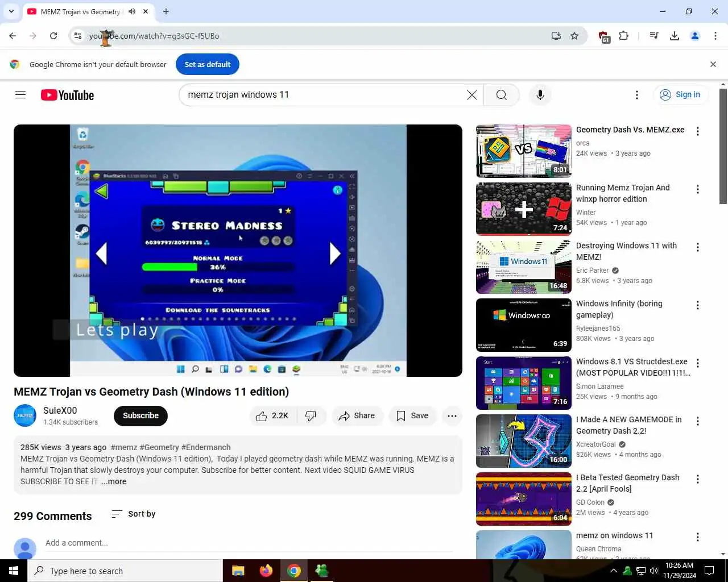Open options for I Made A NEW GAMEMODE
Image resolution: width=728 pixels, height=582 pixels.
(x=698, y=421)
